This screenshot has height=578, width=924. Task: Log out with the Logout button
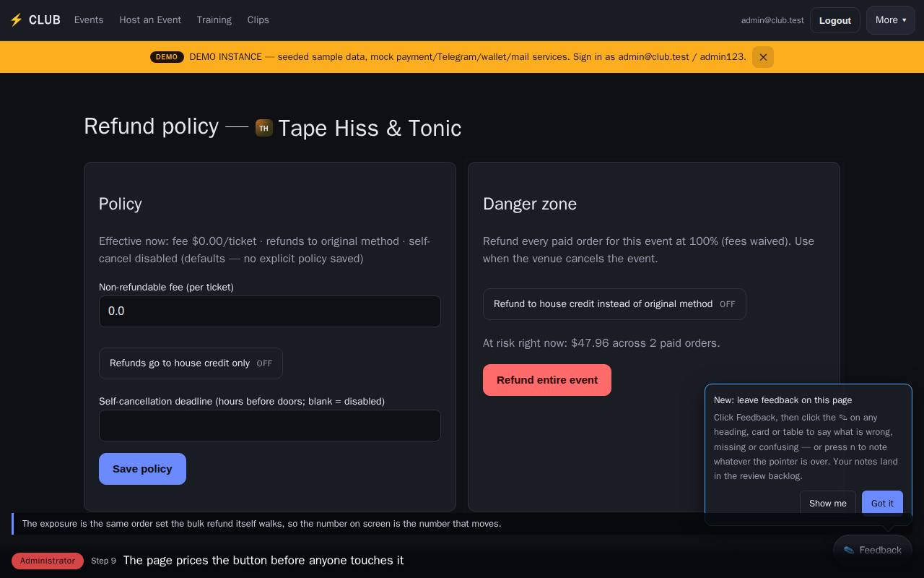click(834, 20)
